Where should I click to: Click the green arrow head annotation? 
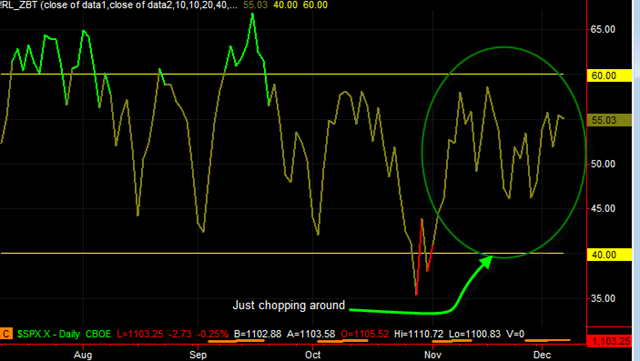tap(487, 262)
